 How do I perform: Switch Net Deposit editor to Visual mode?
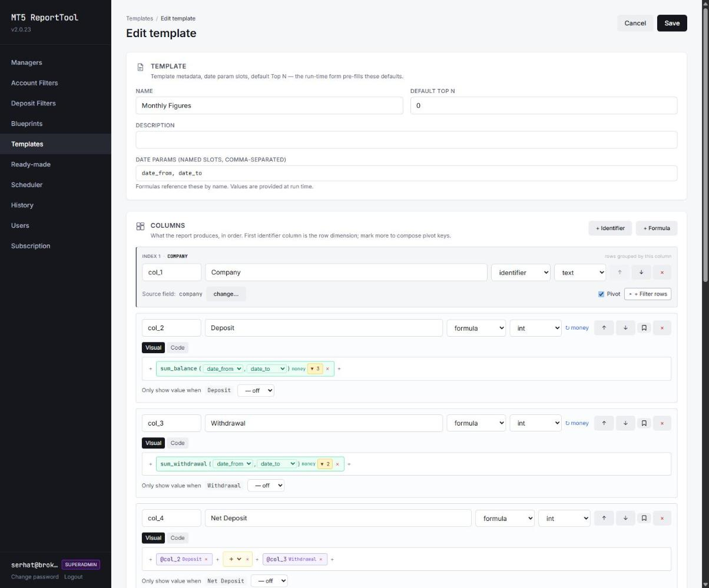(153, 538)
